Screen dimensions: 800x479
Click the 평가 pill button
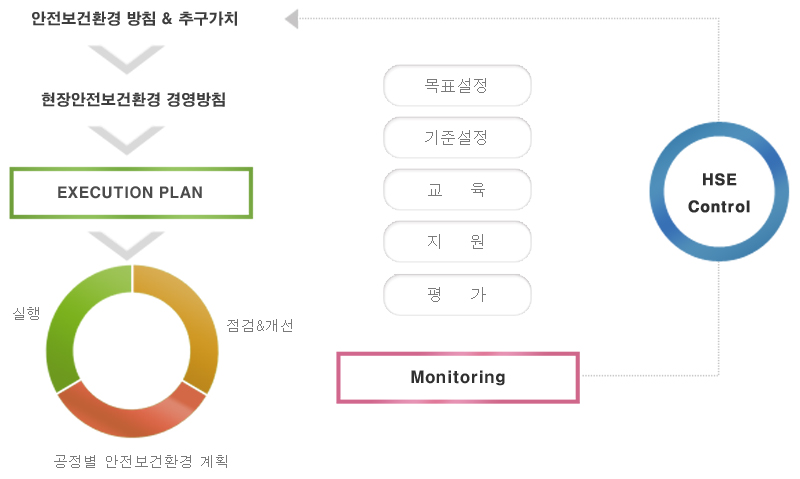(457, 294)
